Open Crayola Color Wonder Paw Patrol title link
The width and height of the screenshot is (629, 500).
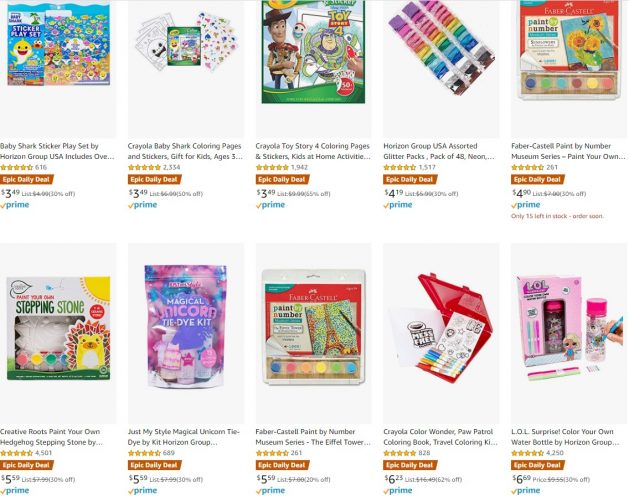[440, 437]
